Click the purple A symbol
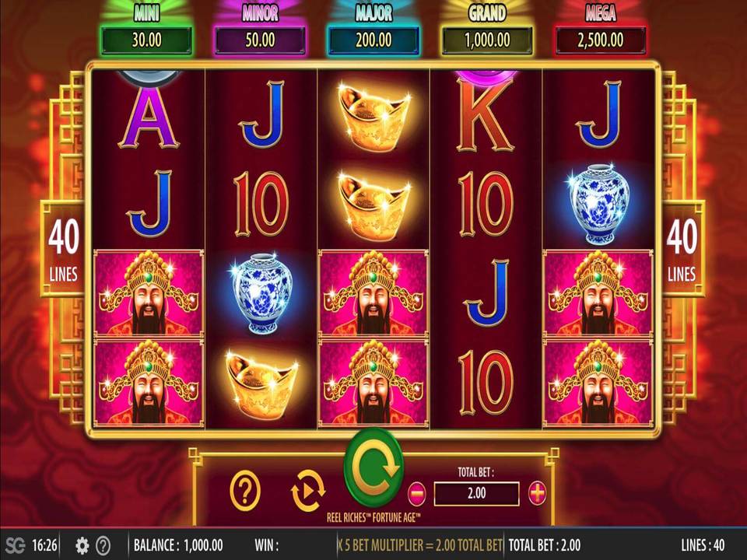747x560 pixels. 149,117
